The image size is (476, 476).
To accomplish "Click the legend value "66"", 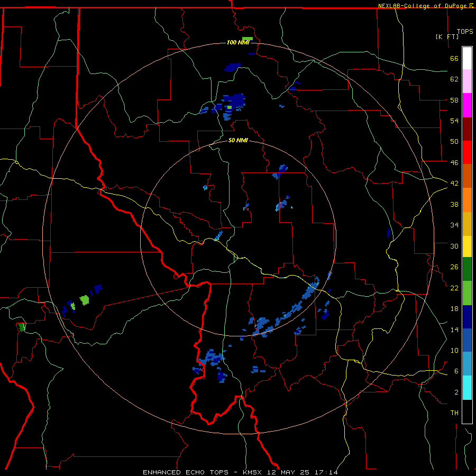I will pos(454,59).
